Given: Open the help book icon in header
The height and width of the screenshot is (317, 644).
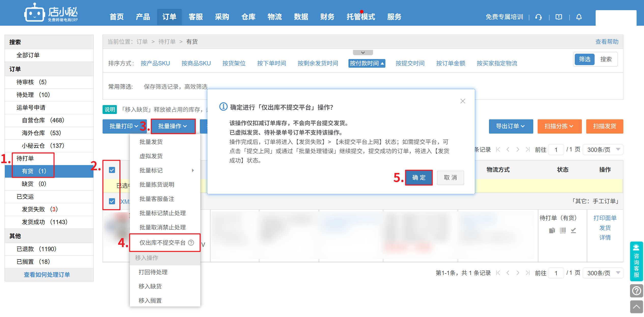Looking at the screenshot, I should (x=559, y=17).
